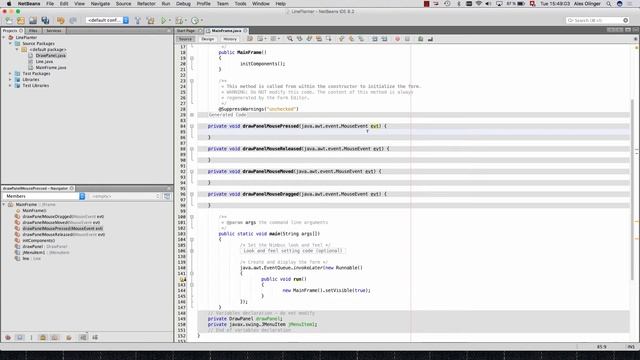Open the Run Project dropdown arrow

(x=170, y=20)
